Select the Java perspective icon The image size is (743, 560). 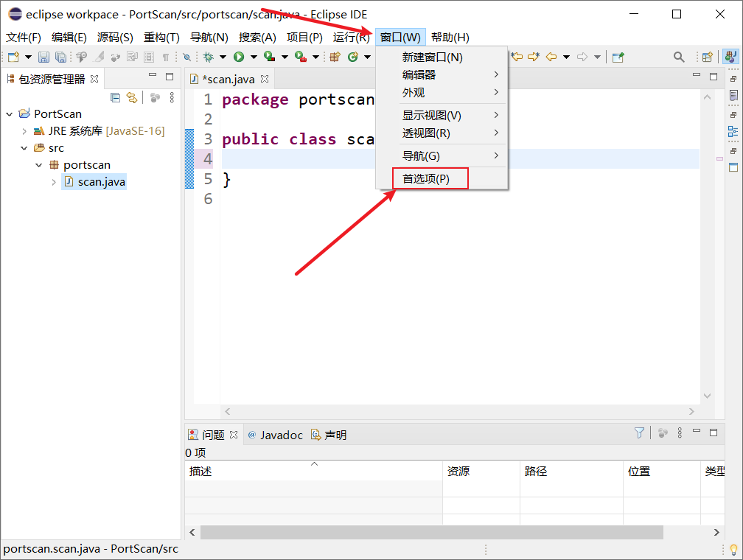[x=730, y=57]
